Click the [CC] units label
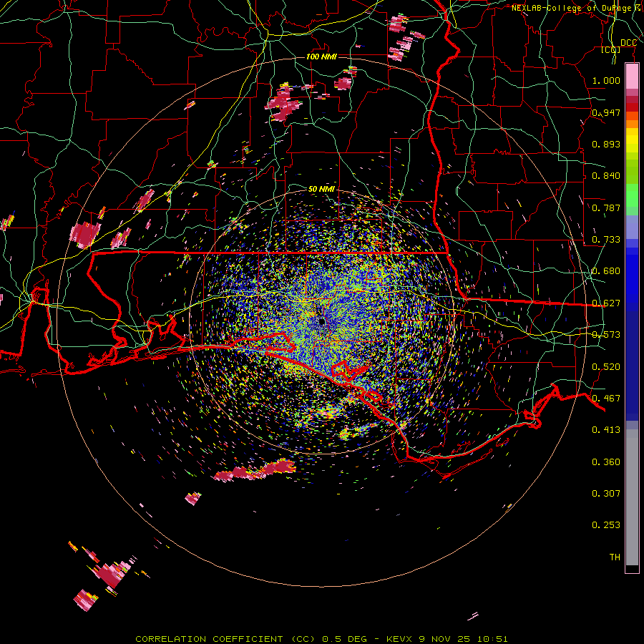 (611, 49)
